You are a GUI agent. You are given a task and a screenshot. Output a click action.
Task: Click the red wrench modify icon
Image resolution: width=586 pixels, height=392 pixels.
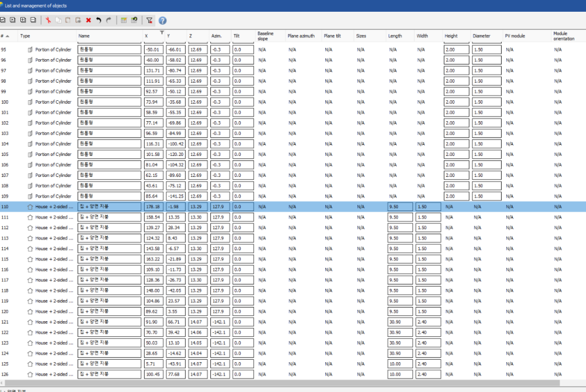49,20
